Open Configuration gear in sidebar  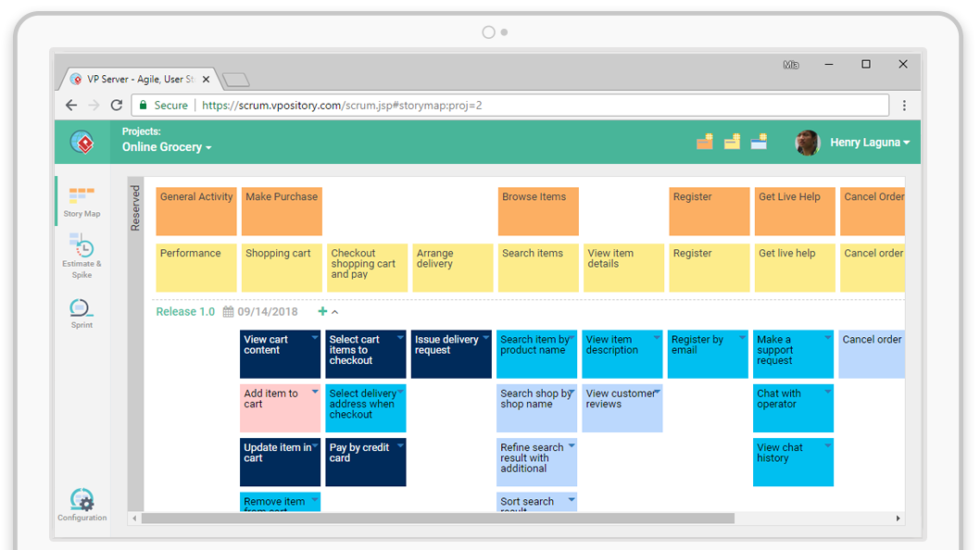coord(82,505)
